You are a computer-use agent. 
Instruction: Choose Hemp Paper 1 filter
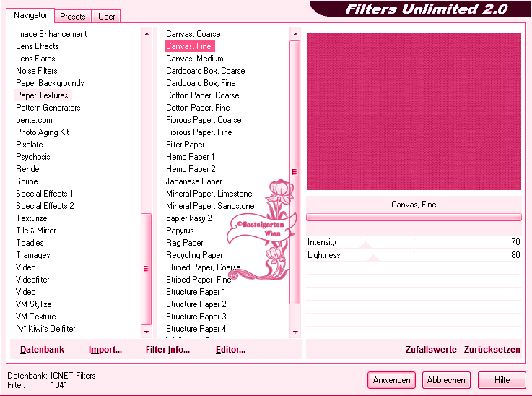190,157
